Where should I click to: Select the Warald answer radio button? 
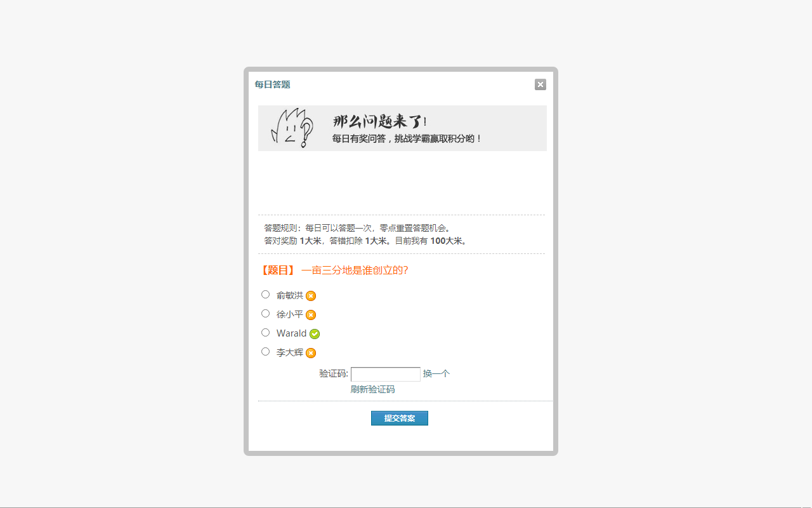click(265, 332)
